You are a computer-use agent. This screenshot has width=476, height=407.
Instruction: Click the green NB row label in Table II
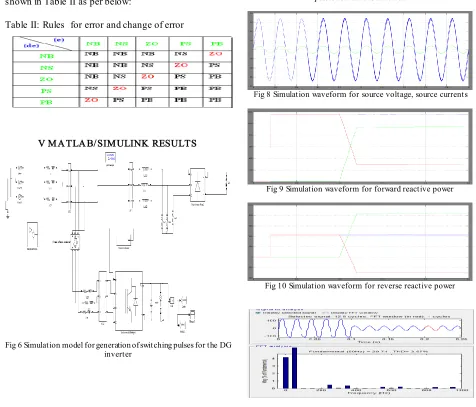pyautogui.click(x=47, y=56)
